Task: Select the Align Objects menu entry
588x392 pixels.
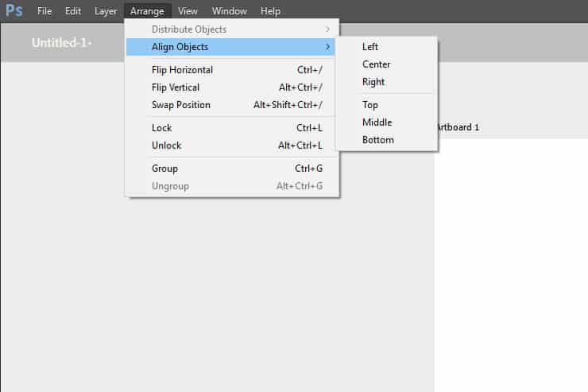Action: pos(230,47)
